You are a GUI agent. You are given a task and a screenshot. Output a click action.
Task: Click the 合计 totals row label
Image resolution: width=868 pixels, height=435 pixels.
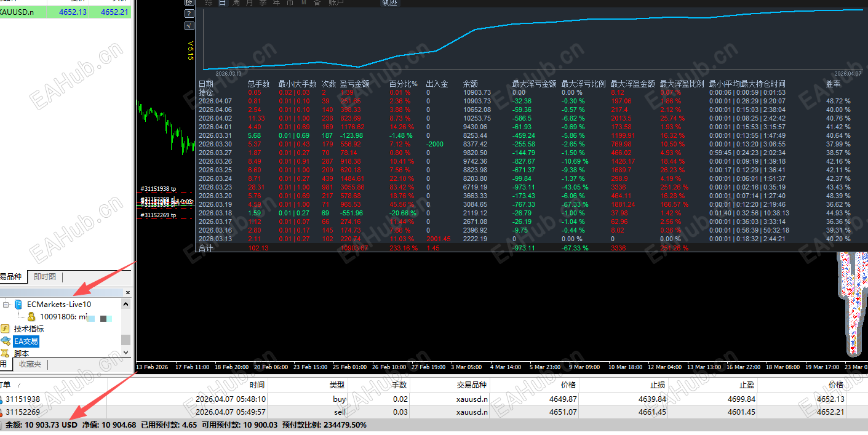pos(205,248)
